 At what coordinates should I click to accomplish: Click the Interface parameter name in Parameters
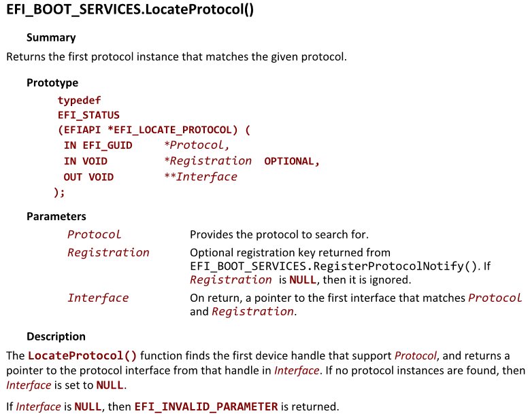(x=98, y=298)
